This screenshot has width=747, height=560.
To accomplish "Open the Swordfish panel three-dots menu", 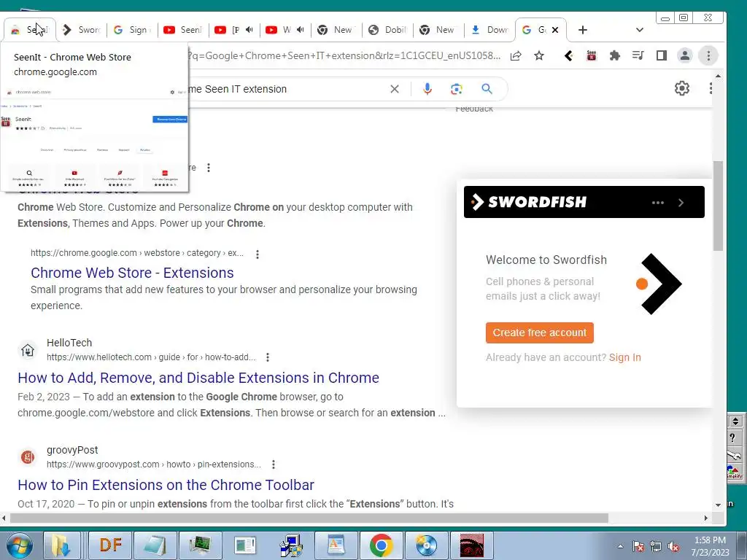I will pos(658,203).
